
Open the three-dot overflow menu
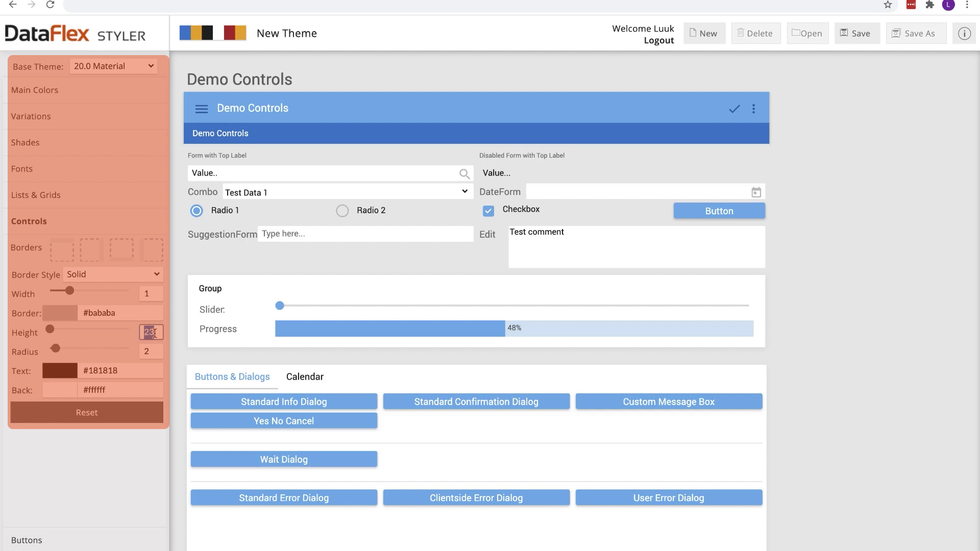(x=753, y=109)
